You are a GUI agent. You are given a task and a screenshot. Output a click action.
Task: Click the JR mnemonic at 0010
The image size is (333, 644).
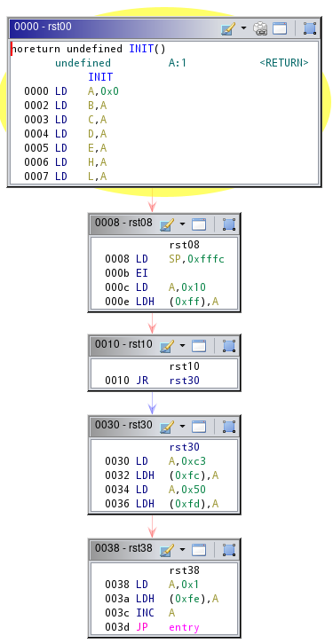142,381
